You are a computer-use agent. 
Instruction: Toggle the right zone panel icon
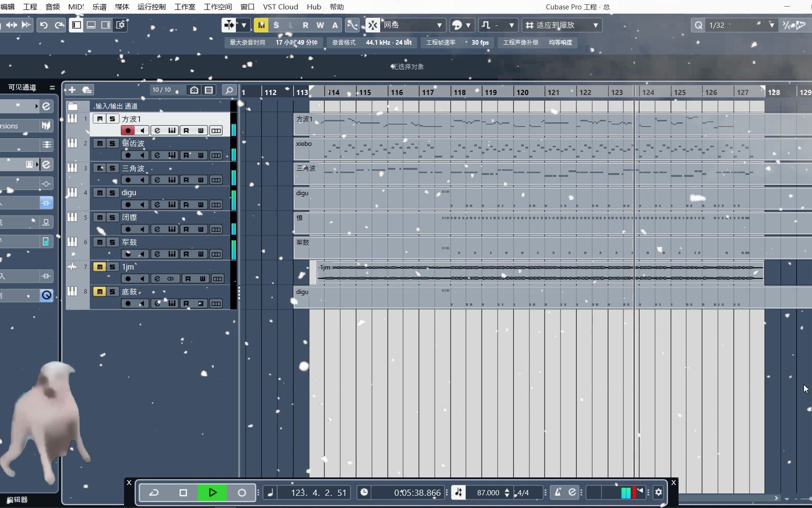[x=106, y=25]
